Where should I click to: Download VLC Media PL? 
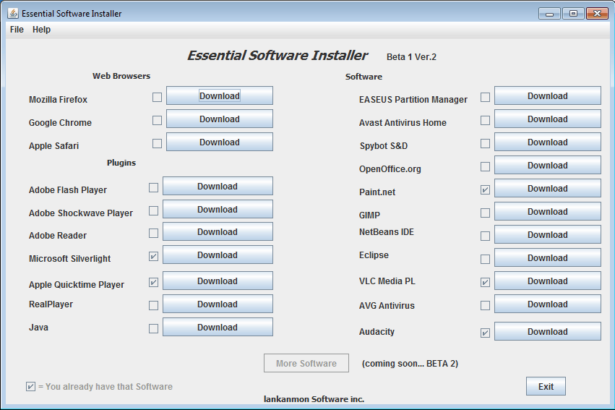547,281
